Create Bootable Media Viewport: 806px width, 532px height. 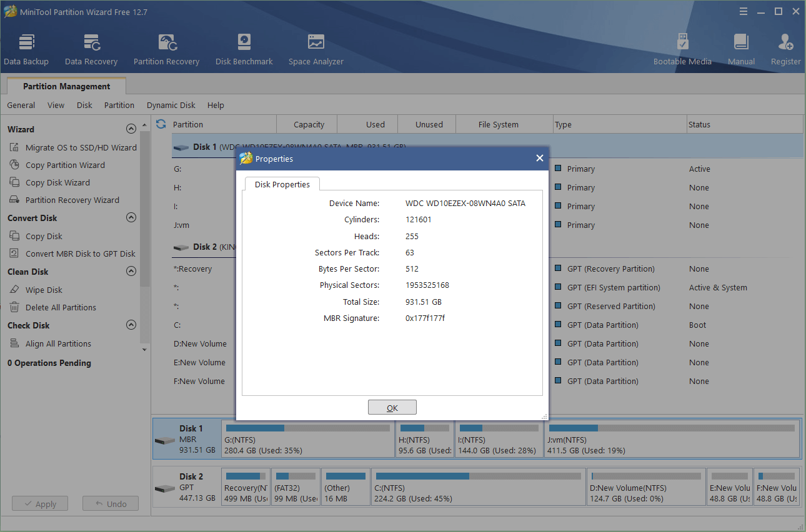click(x=682, y=49)
